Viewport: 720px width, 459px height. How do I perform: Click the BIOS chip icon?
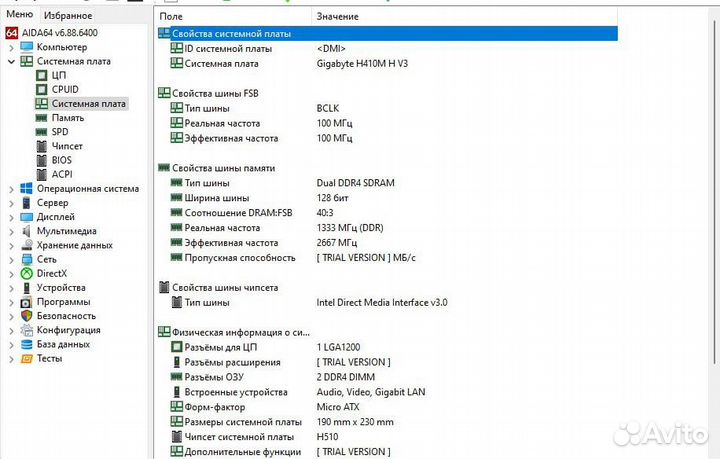(41, 160)
